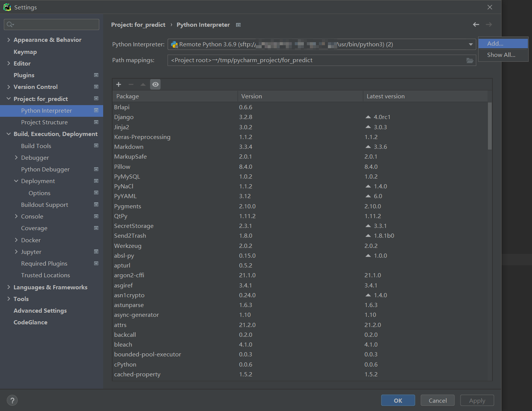Expand the Tools section
The width and height of the screenshot is (532, 411).
click(x=9, y=299)
